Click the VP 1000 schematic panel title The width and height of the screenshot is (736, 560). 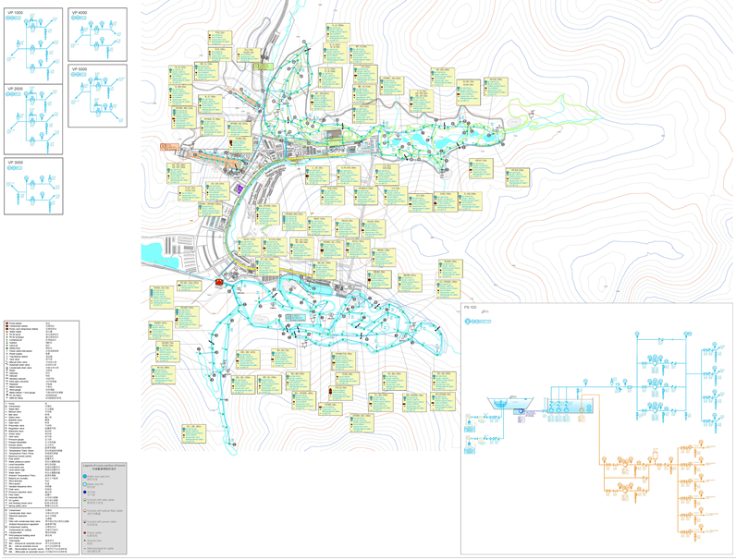[x=15, y=13]
